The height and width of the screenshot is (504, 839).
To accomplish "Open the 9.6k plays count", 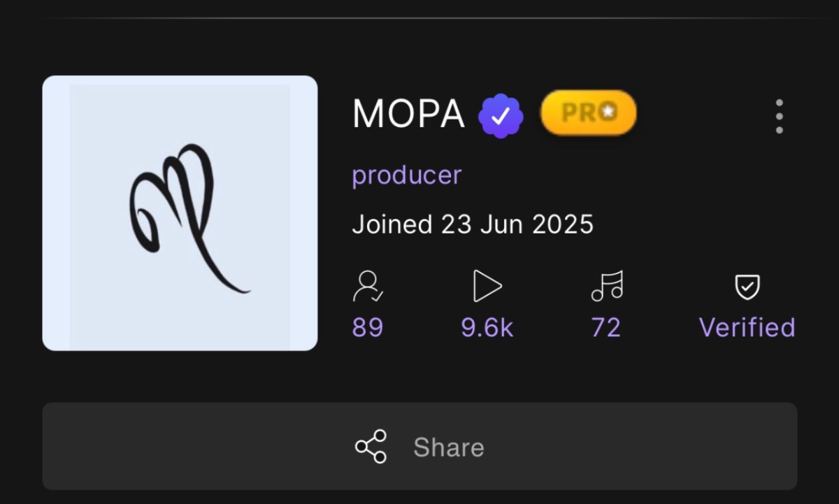I will [x=487, y=327].
